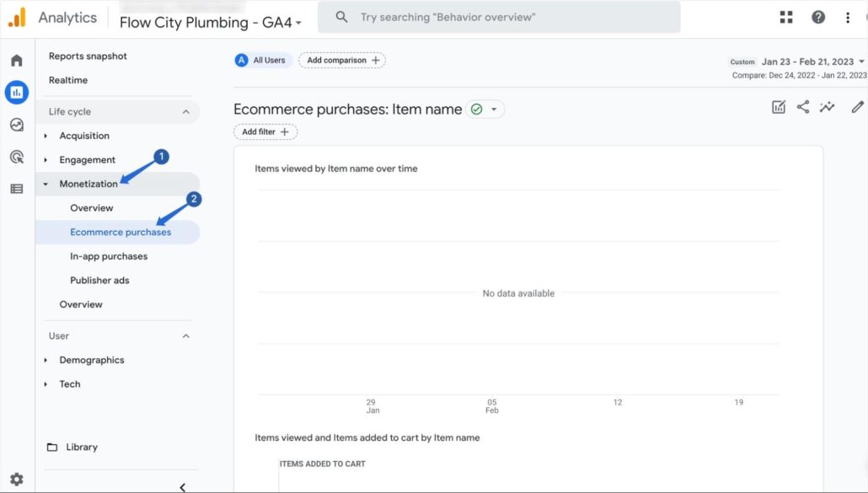Screen dimensions: 868x493
Task: Open the Realtime report
Action: coord(68,80)
